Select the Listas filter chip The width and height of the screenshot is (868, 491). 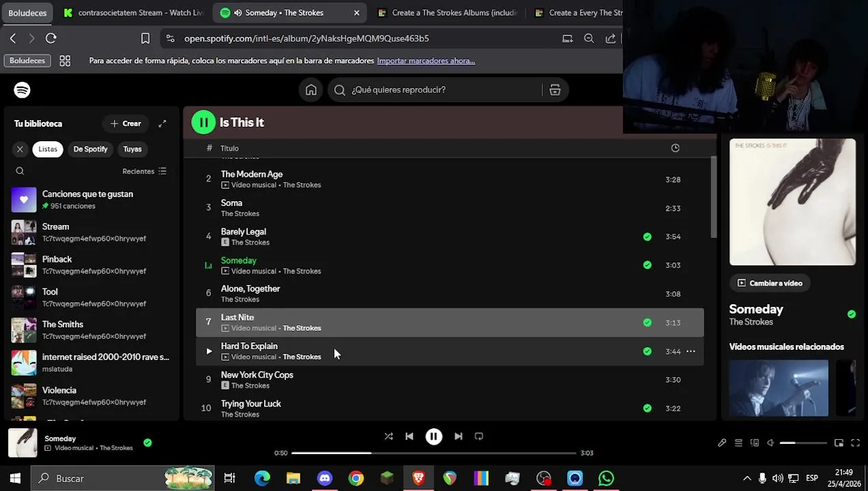(48, 149)
